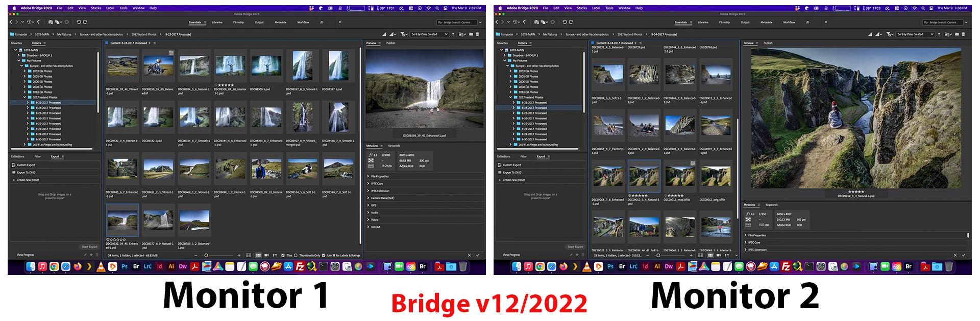Adjust thumbnail size slider on Monitor 1
Viewport: 980px width, 321px height.
tap(206, 255)
